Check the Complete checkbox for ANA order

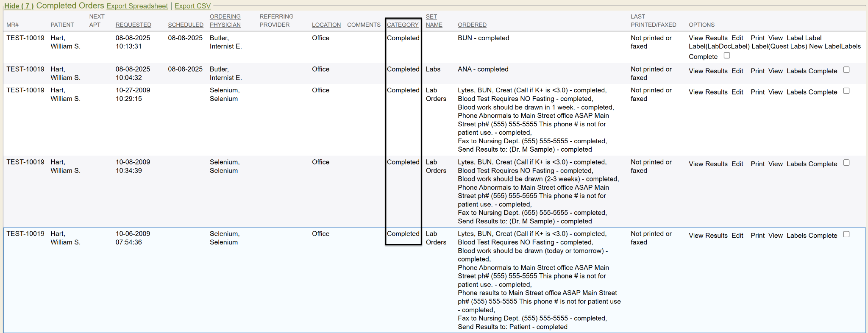coord(846,70)
